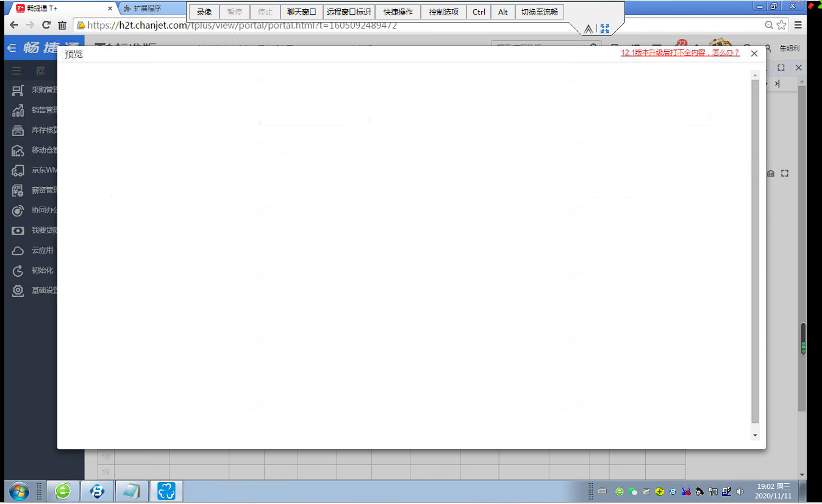Click the page scrollbar down arrow at right
This screenshot has width=822, height=504.
pyautogui.click(x=802, y=475)
